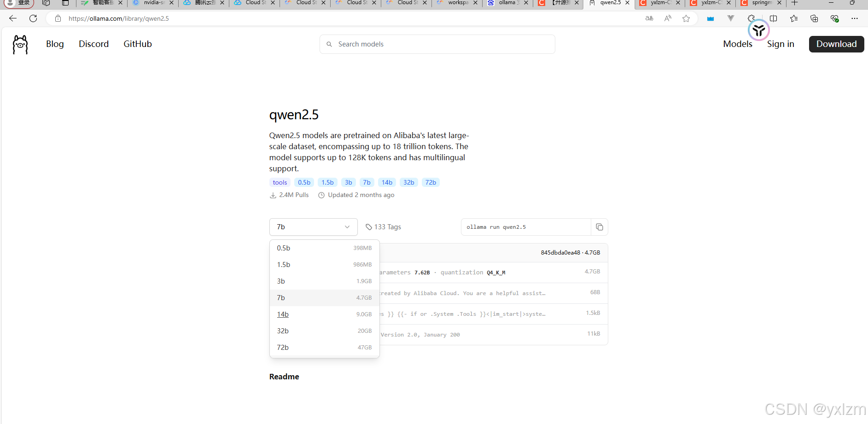Viewport: 868px width, 424px height.
Task: Click the 1.5b chip under description
Action: click(327, 183)
